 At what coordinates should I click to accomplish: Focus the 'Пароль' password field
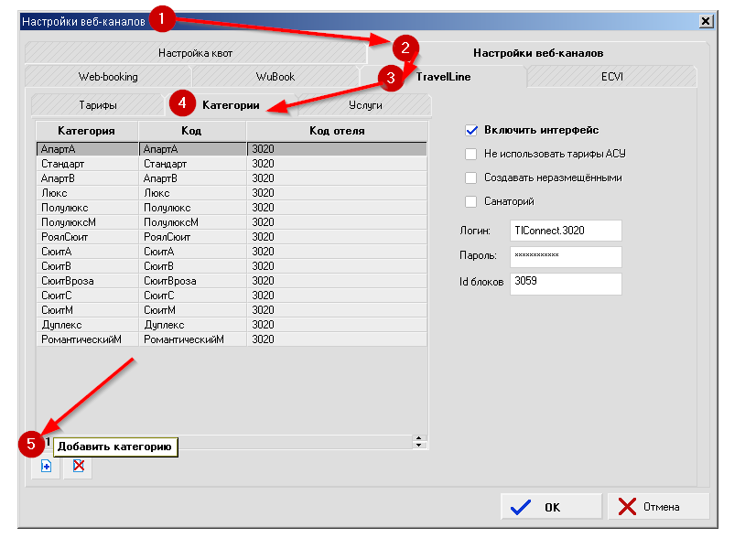[x=567, y=256]
